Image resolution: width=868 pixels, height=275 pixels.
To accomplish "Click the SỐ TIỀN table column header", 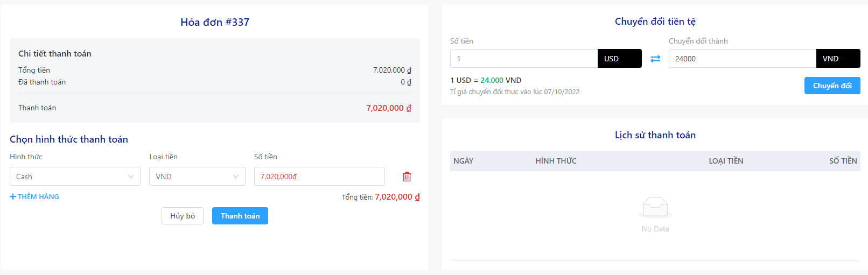I will pos(843,161).
